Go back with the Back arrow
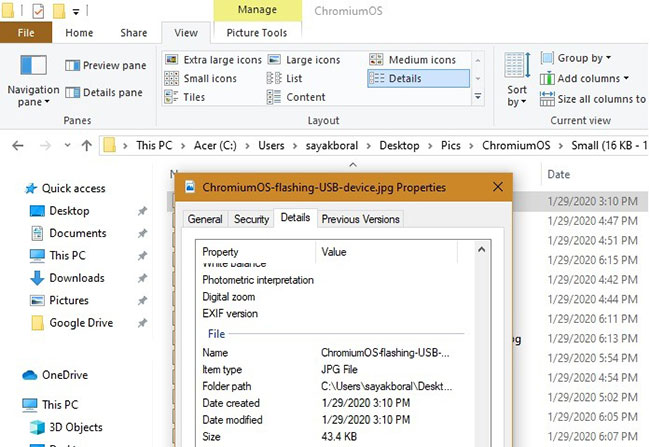This screenshot has height=447, width=650. point(18,146)
